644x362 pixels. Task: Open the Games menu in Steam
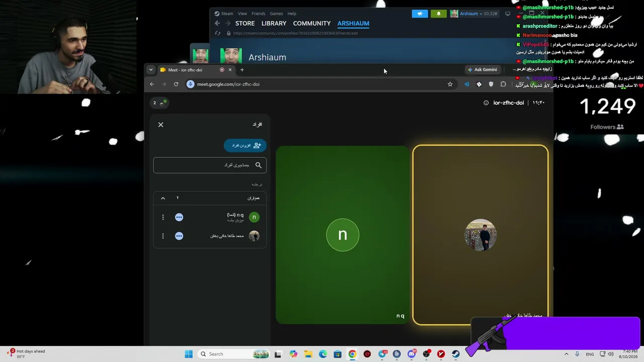(276, 14)
